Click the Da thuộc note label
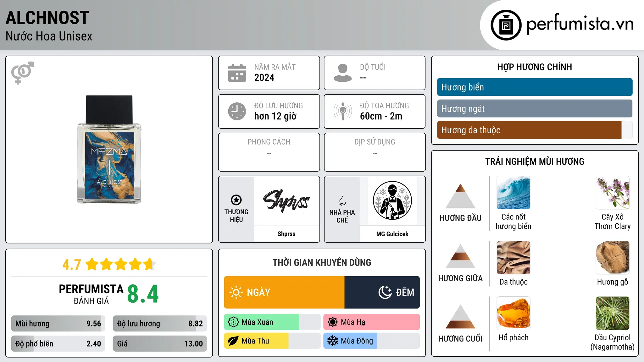Image resolution: width=644 pixels, height=362 pixels. tap(514, 282)
